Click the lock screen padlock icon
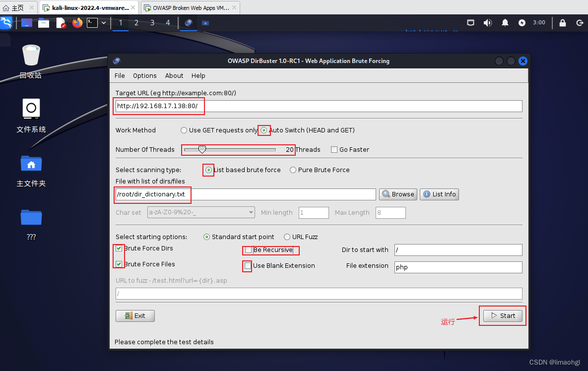 pos(563,23)
